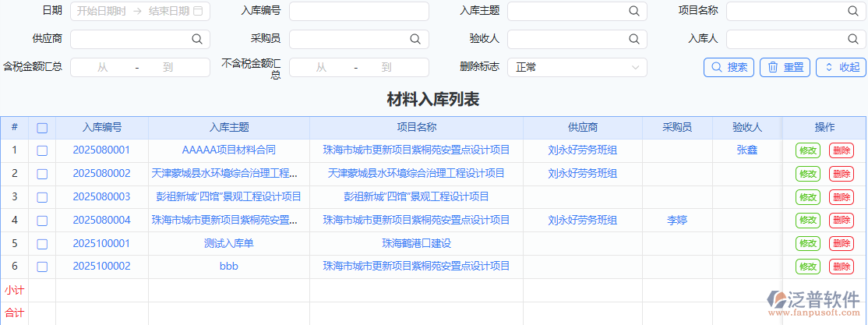Screen dimensions: 868x325
Task: Click 删除 for row 2025100001
Action: [x=842, y=244]
